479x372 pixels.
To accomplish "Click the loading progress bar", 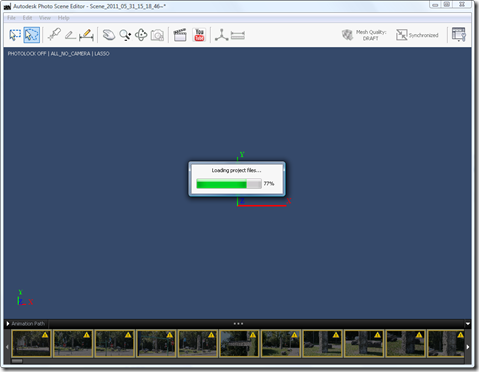I will (229, 184).
